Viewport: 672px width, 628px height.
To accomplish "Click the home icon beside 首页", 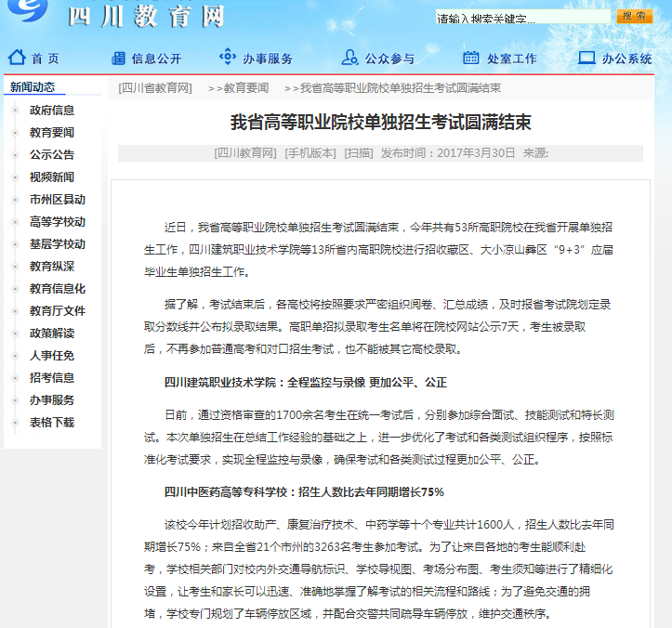I will click(x=15, y=58).
